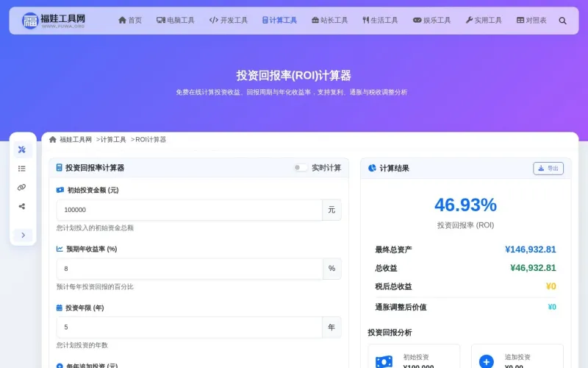
Task: Click the list icon in left sidebar
Action: point(22,169)
